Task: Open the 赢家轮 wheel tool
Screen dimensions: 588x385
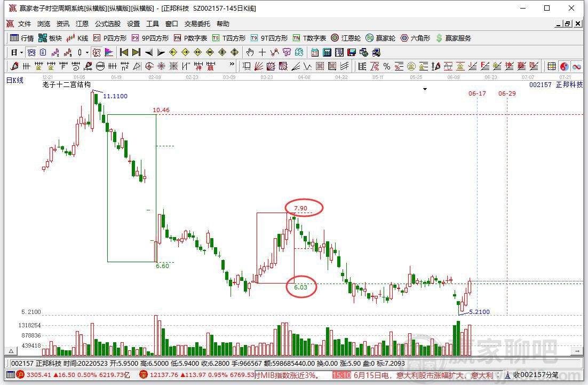Action: point(380,38)
